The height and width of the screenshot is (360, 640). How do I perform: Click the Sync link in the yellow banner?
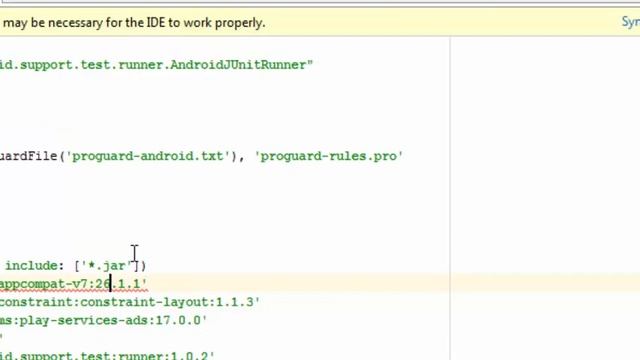pyautogui.click(x=631, y=22)
